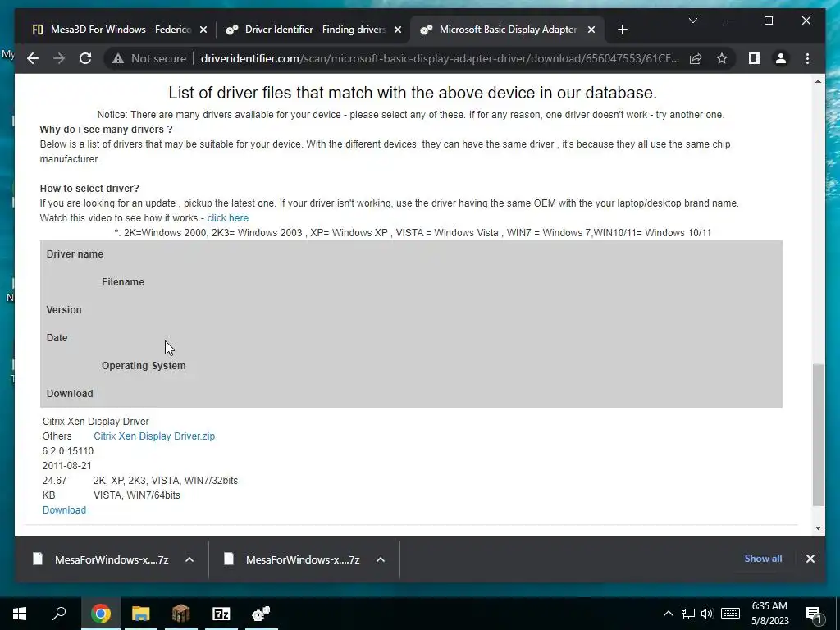This screenshot has height=630, width=840.
Task: Click the 'Citrix Xen Display Driver' name text
Action: coord(96,422)
